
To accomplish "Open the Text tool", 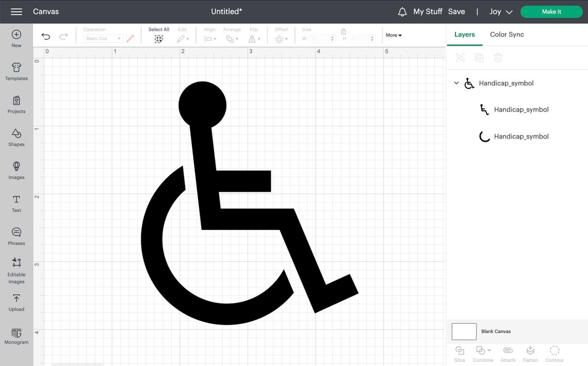I will tap(16, 202).
